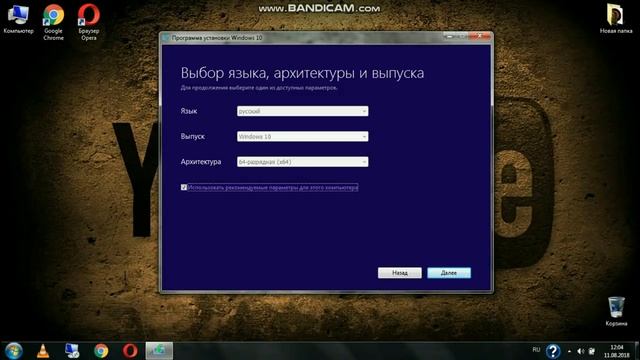Click the computer icon pinned in taskbar

[x=72, y=351]
